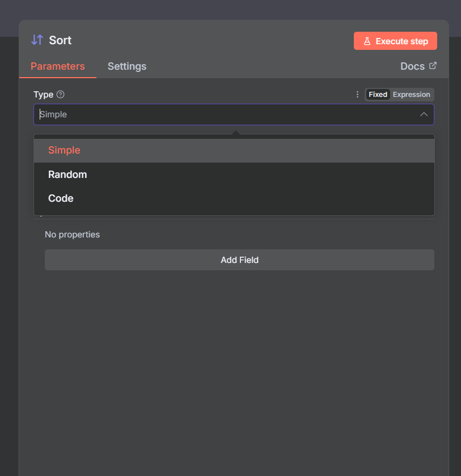This screenshot has width=461, height=476.
Task: Click the Type parameter label
Action: coord(43,95)
